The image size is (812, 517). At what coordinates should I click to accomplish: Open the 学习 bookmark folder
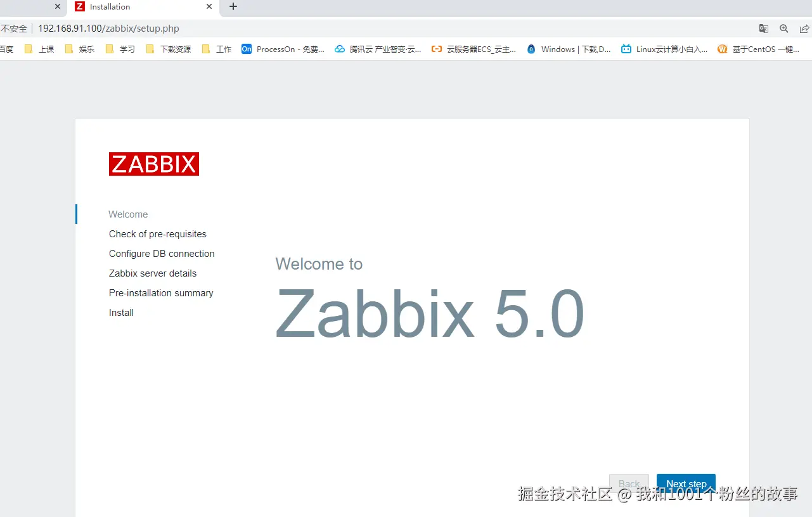[x=120, y=49]
